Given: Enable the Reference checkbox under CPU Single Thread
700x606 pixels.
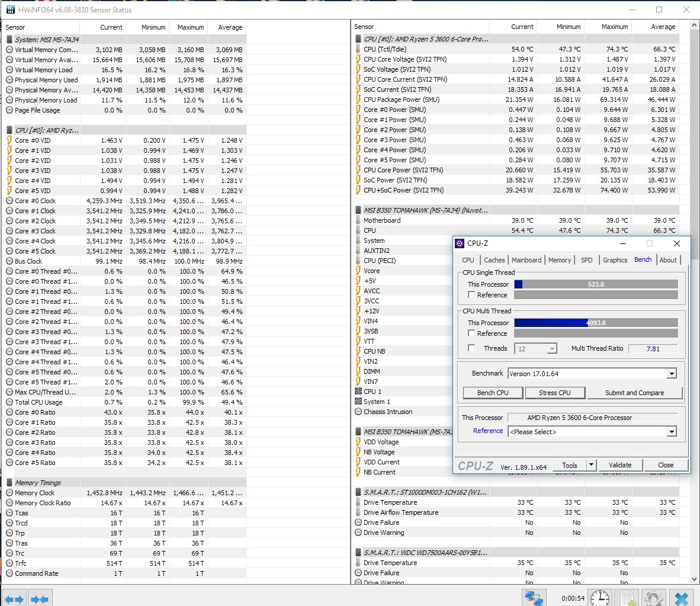Looking at the screenshot, I should click(x=471, y=295).
